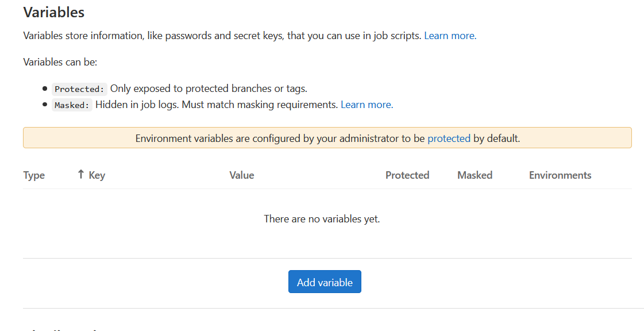Image resolution: width=644 pixels, height=331 pixels.
Task: Click the Variables section heading
Action: 54,12
